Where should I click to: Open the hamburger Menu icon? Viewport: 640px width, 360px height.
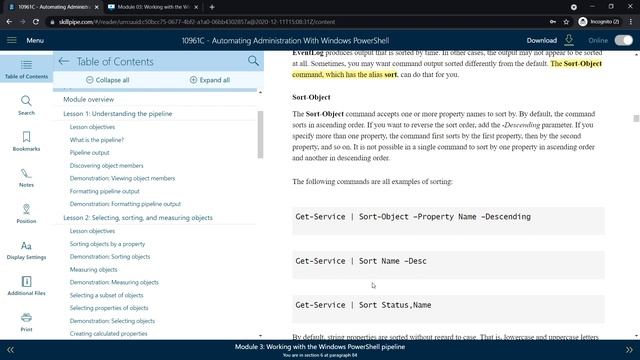pos(11,40)
